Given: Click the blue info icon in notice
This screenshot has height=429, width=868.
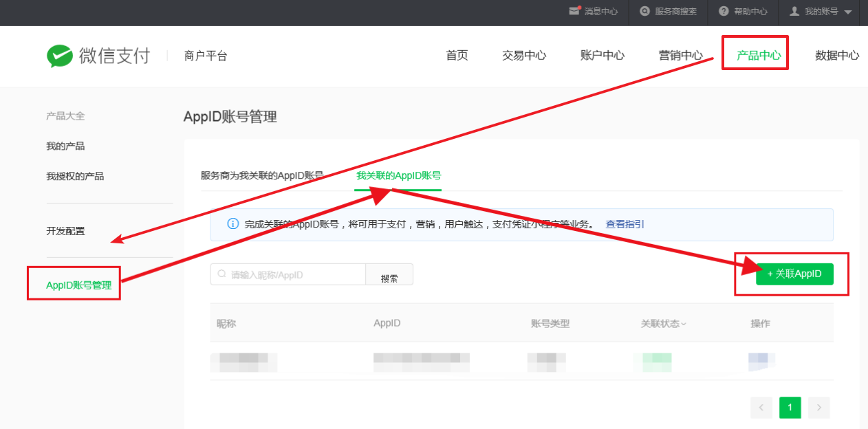Looking at the screenshot, I should click(232, 224).
